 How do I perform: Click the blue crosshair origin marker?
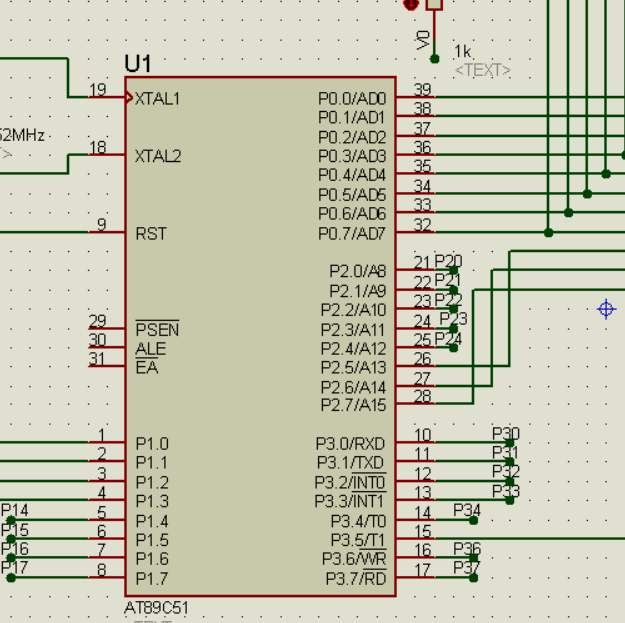tap(606, 309)
